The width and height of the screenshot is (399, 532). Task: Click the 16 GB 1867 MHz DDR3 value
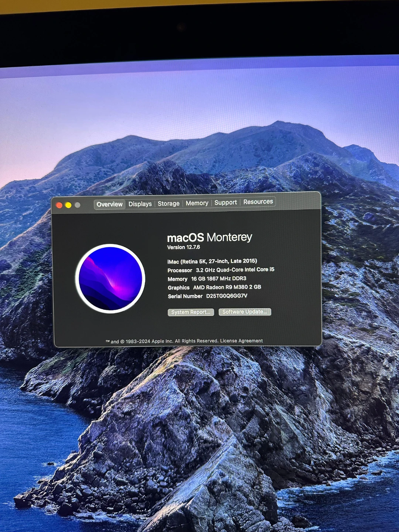coord(219,279)
